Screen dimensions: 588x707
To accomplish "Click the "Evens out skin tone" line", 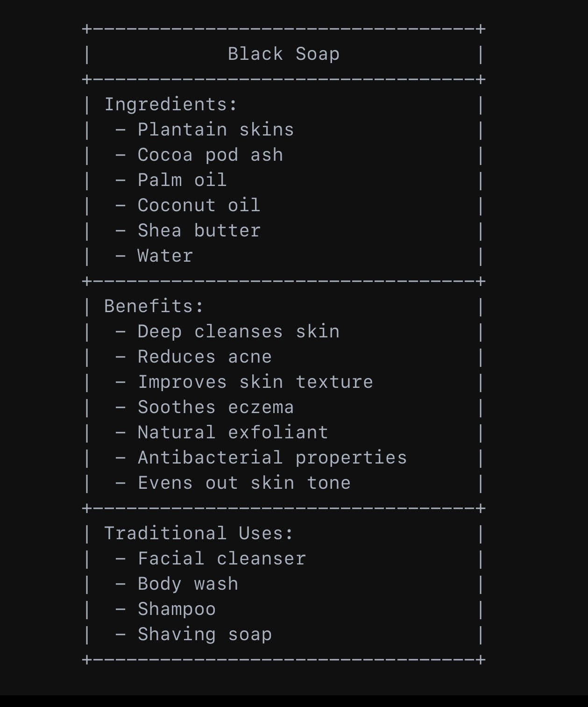I will pos(244,483).
